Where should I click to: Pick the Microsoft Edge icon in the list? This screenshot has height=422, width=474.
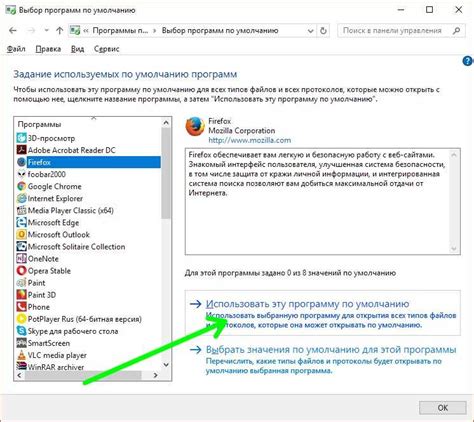(x=22, y=222)
